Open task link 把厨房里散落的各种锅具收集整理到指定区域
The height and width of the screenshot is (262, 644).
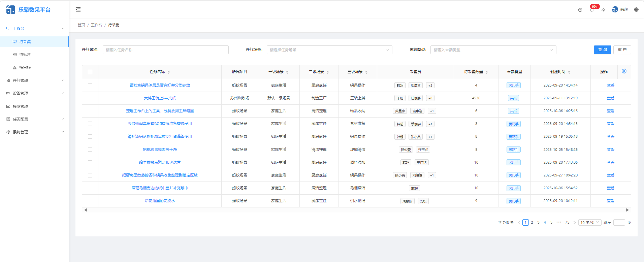160,175
